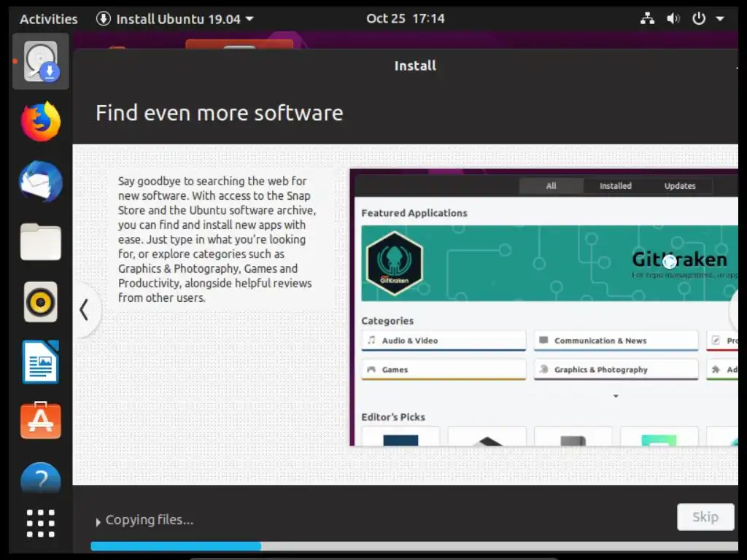
Task: Go to previous slide with left chevron
Action: tap(85, 309)
